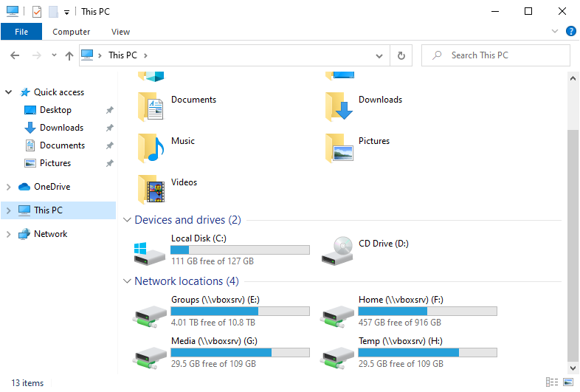The image size is (580, 392).
Task: Open the Music folder icon
Action: coord(150,148)
